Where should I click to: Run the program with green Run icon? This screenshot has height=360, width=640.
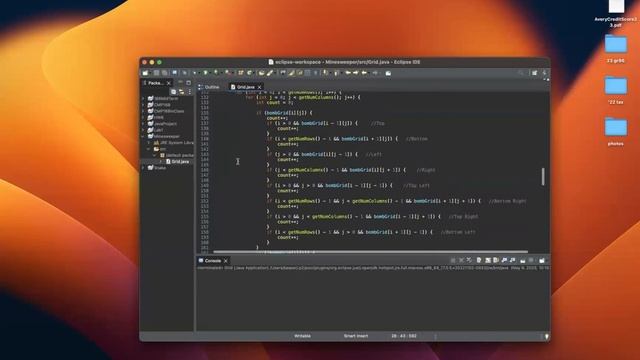click(205, 73)
